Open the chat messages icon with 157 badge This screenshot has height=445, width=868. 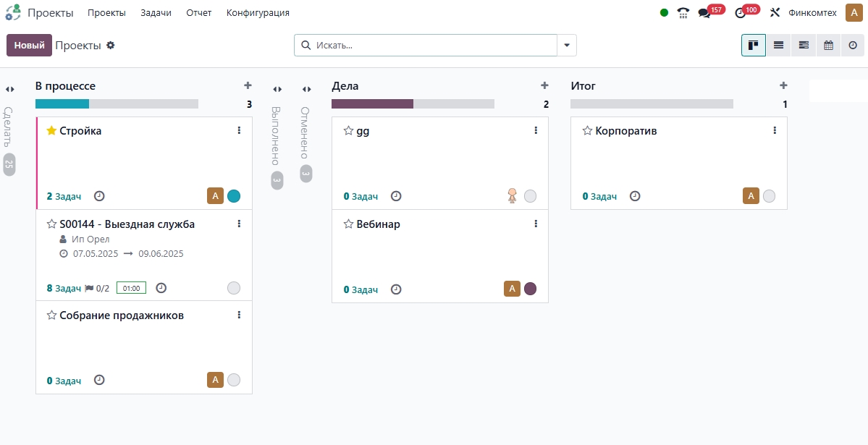pos(704,13)
